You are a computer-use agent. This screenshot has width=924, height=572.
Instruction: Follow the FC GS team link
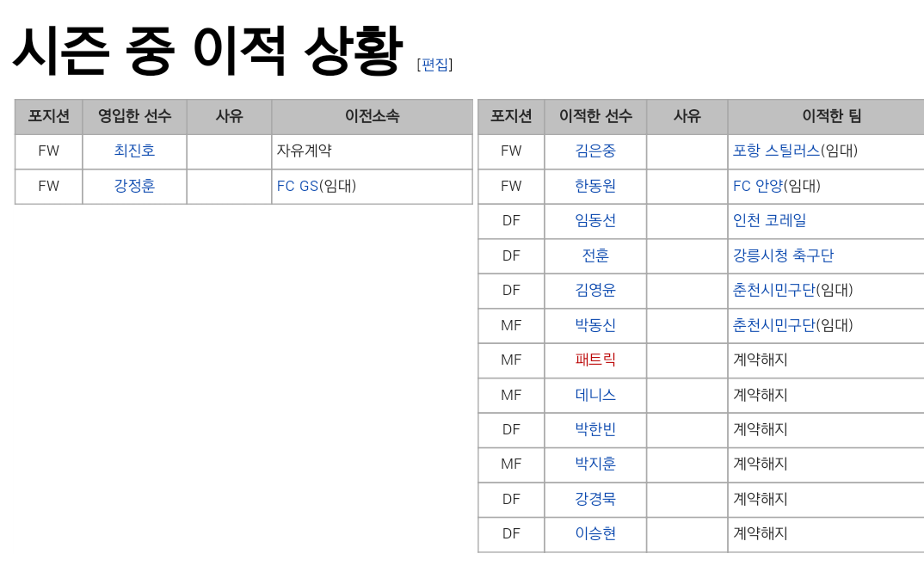point(298,186)
